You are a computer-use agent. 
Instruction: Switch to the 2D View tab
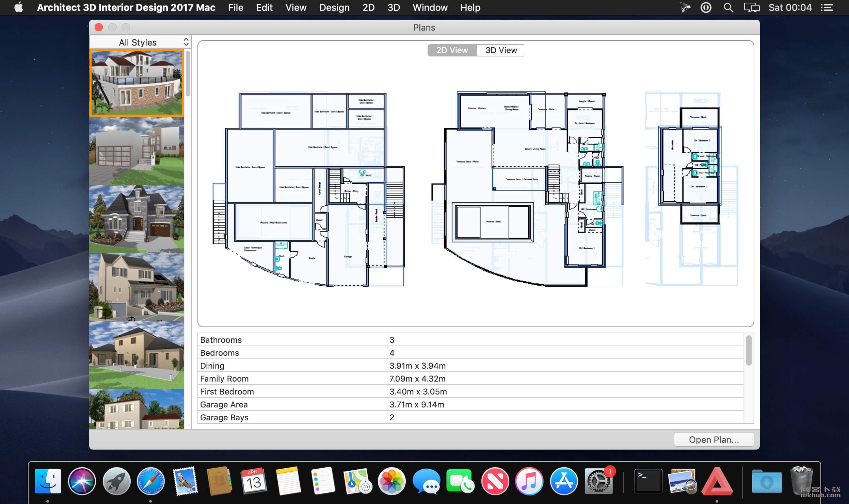[x=452, y=50]
